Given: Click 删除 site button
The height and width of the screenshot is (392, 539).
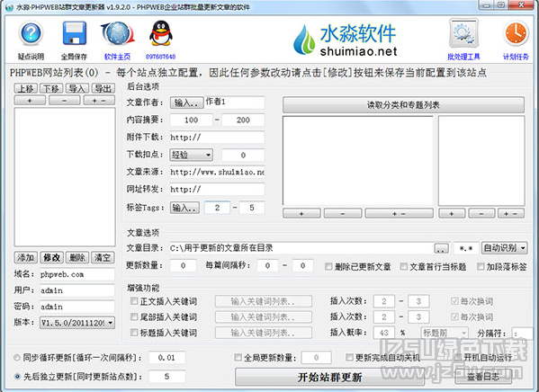Looking at the screenshot, I should coord(77,257).
